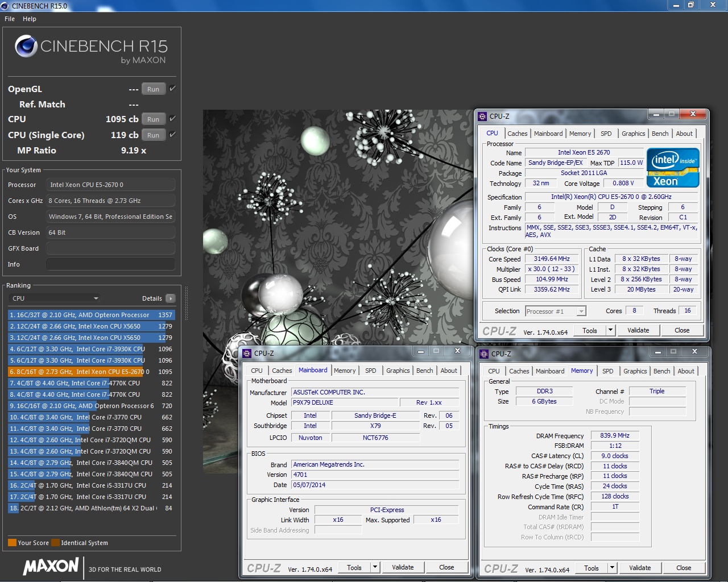The width and height of the screenshot is (728, 582).
Task: Click Tools button in mainboard CPU-Z window
Action: point(354,567)
